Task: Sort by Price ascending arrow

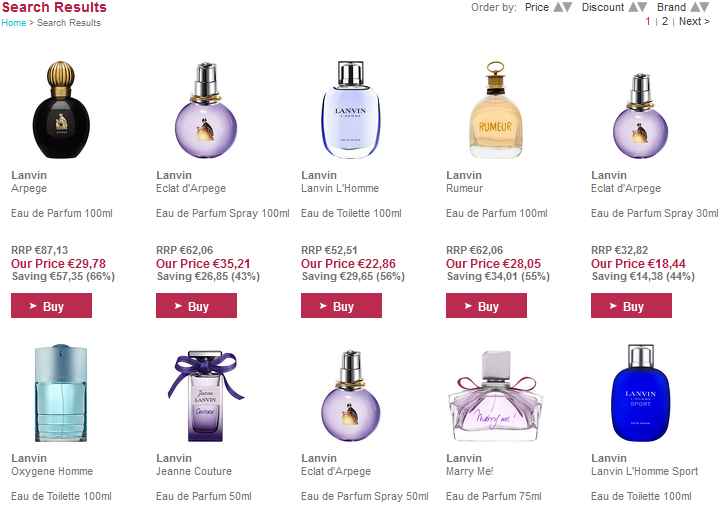Action: coord(558,7)
